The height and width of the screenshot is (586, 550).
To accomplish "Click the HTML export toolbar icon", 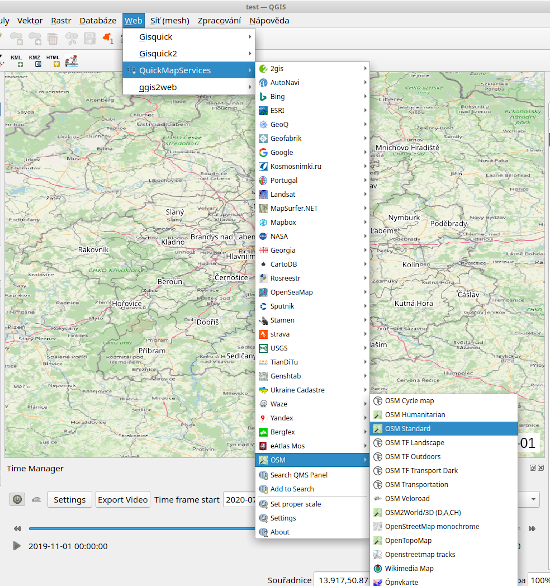I will 53,61.
